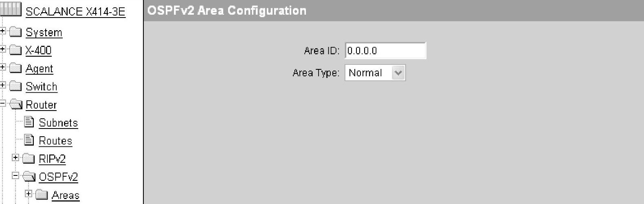Click the Agent folder icon

[15, 68]
